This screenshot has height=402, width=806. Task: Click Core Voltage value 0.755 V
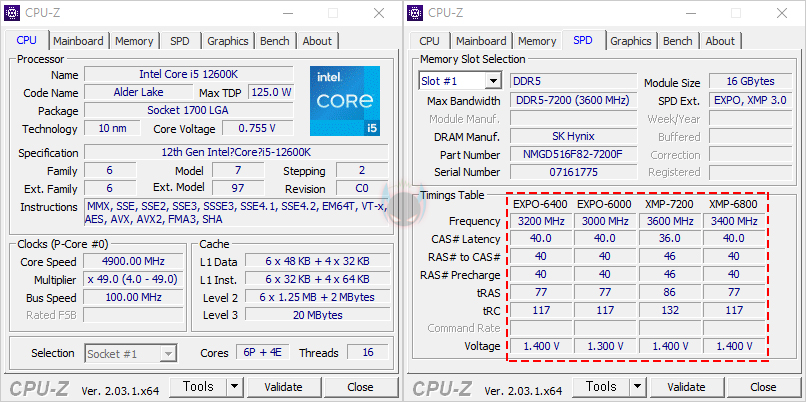tap(258, 129)
